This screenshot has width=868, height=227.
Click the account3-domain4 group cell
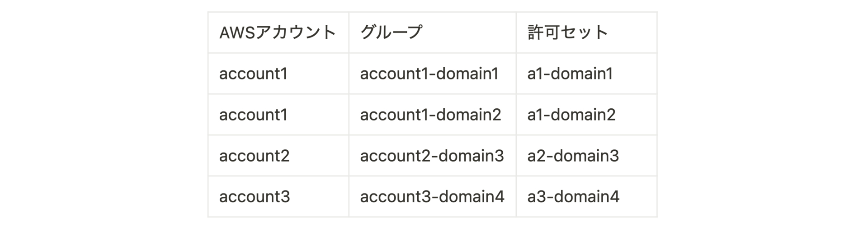tap(432, 196)
